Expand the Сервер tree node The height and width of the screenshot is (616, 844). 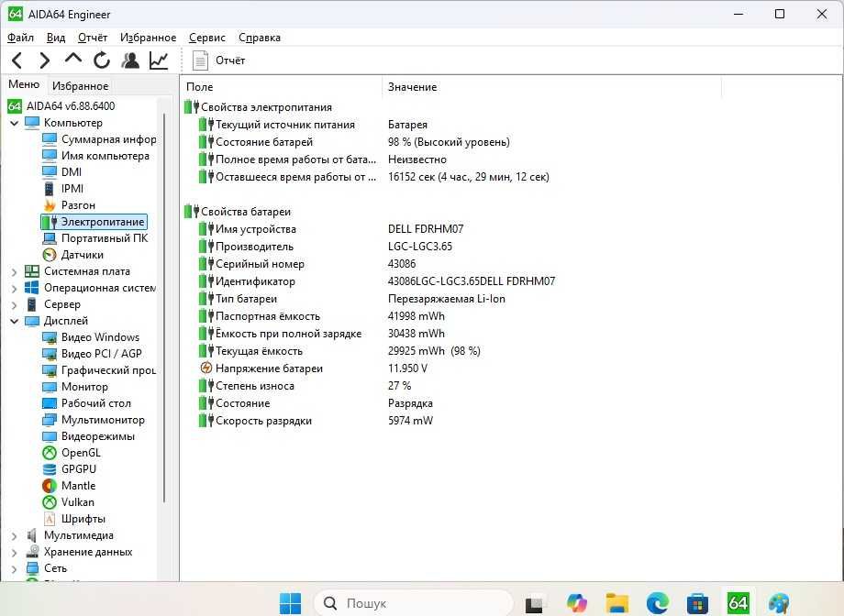[x=15, y=305]
